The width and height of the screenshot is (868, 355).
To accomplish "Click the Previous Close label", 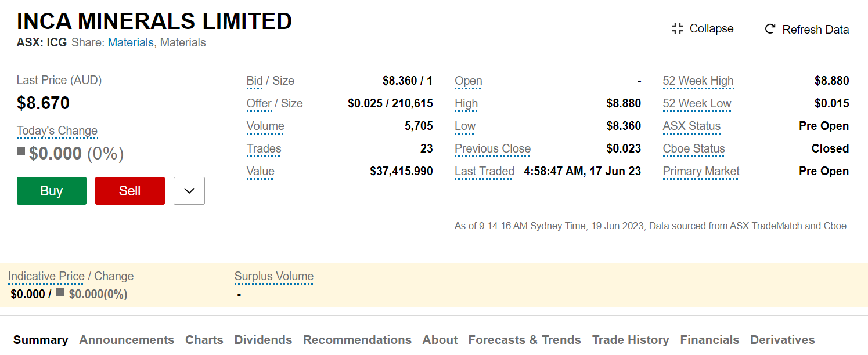I will point(492,149).
